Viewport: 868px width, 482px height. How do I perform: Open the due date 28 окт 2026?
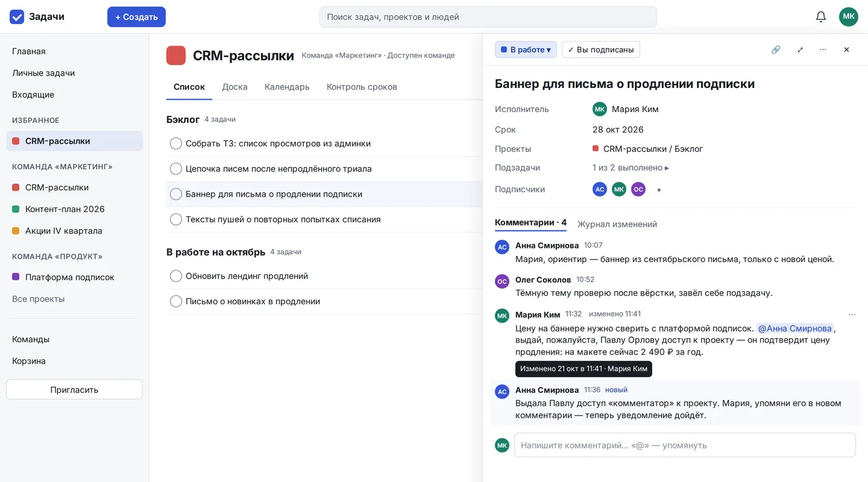pyautogui.click(x=618, y=129)
